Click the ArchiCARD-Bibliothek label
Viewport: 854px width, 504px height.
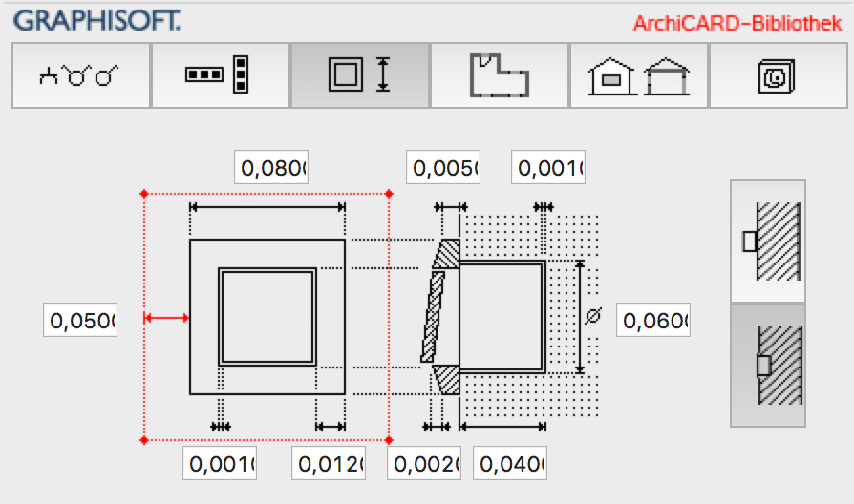point(737,23)
